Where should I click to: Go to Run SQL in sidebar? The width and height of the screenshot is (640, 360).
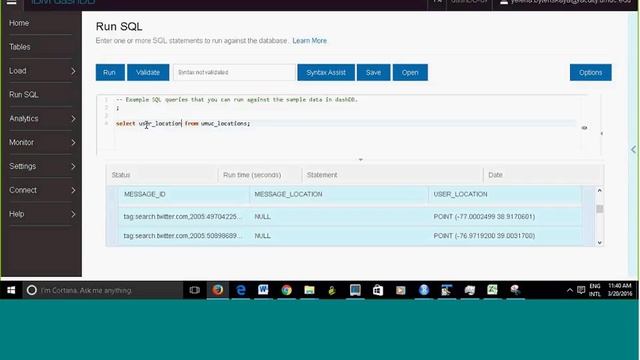(24, 95)
